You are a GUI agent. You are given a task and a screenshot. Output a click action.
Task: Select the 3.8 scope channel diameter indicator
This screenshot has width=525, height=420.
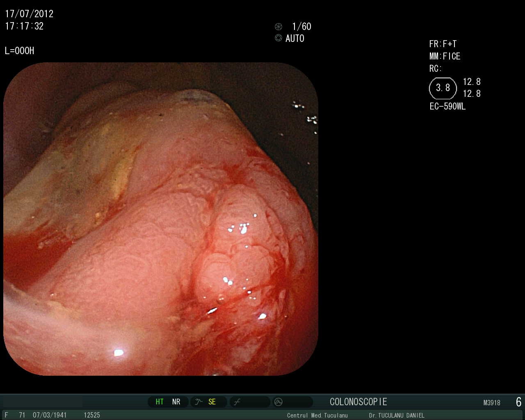coord(443,88)
